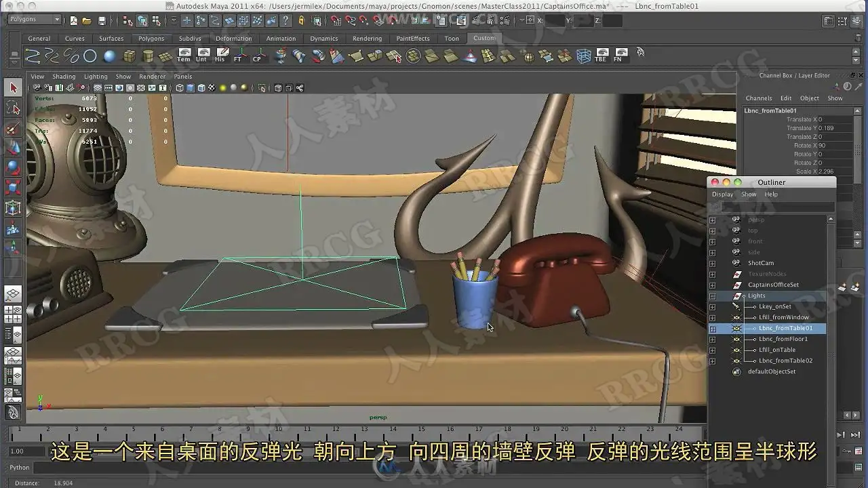Toggle smooth shade all in viewport toolbar
This screenshot has height=488, width=868.
tap(190, 88)
